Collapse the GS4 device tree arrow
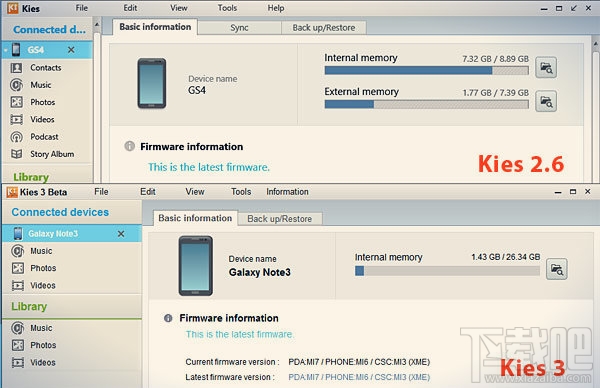600x388 pixels. tap(6, 50)
